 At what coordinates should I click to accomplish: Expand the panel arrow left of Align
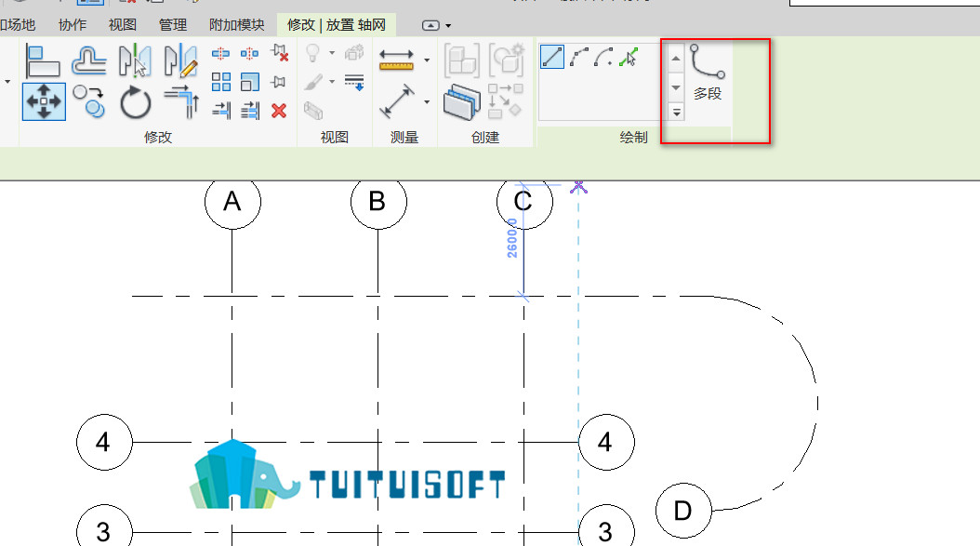coord(7,81)
